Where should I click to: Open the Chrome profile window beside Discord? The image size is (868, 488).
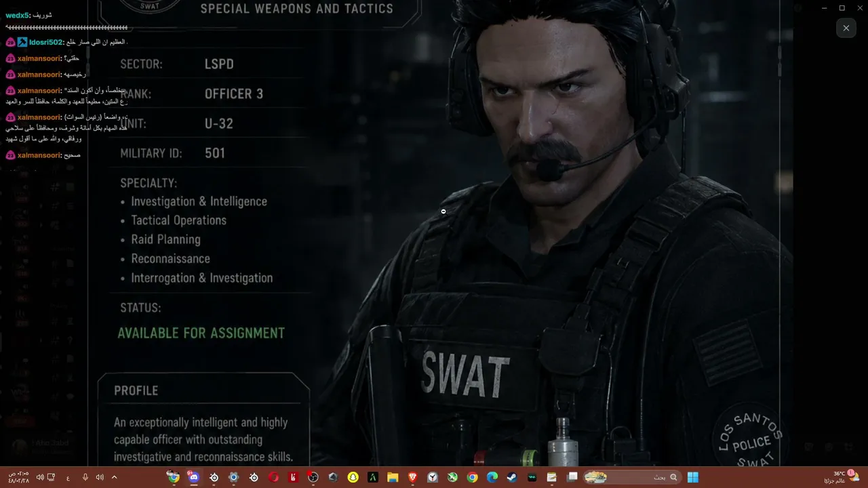click(x=174, y=477)
